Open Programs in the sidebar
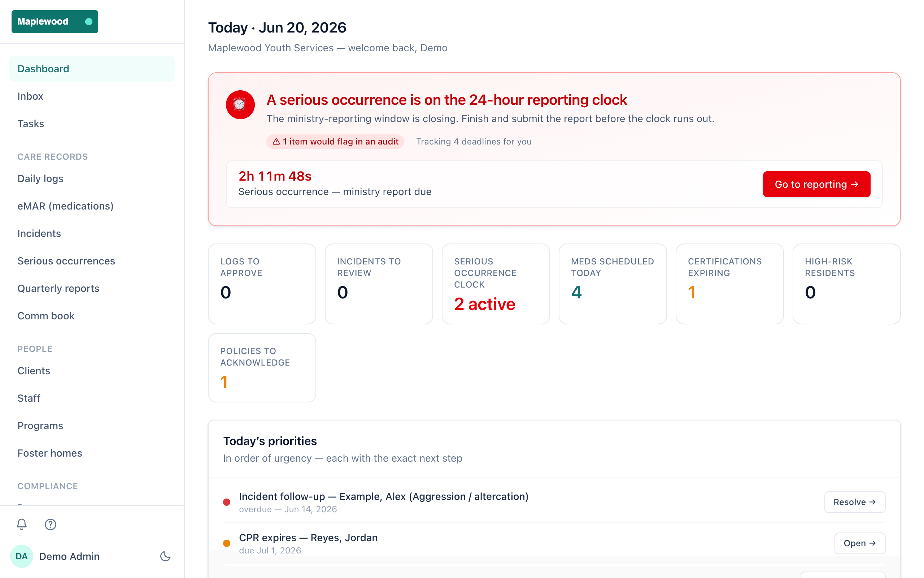The image size is (924, 578). coord(92,426)
